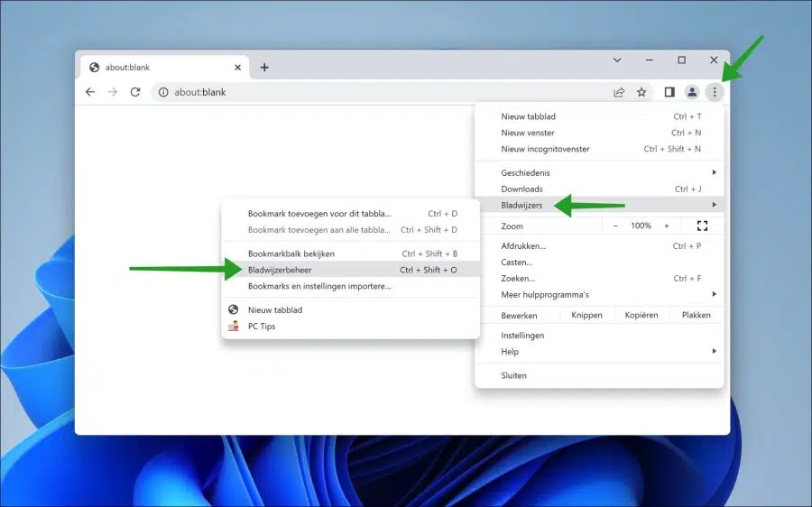This screenshot has width=812, height=507.
Task: Click the forward navigation arrow
Action: 113,92
